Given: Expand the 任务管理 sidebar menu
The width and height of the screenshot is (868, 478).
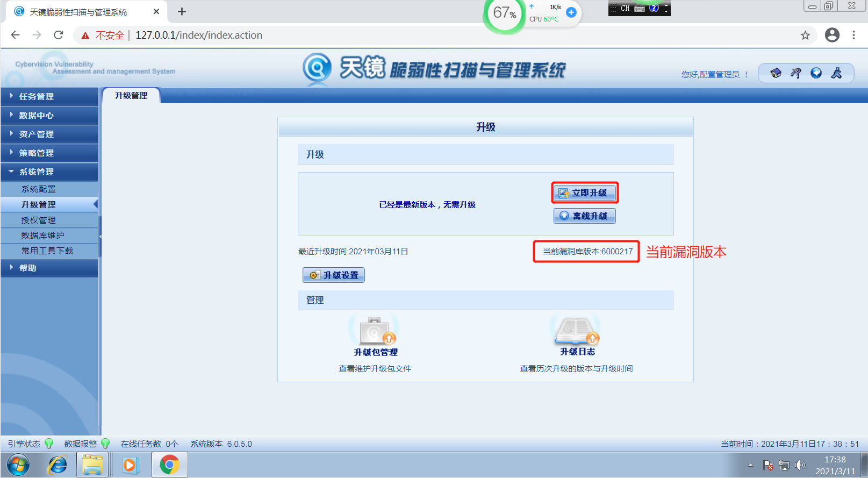Looking at the screenshot, I should tap(49, 97).
